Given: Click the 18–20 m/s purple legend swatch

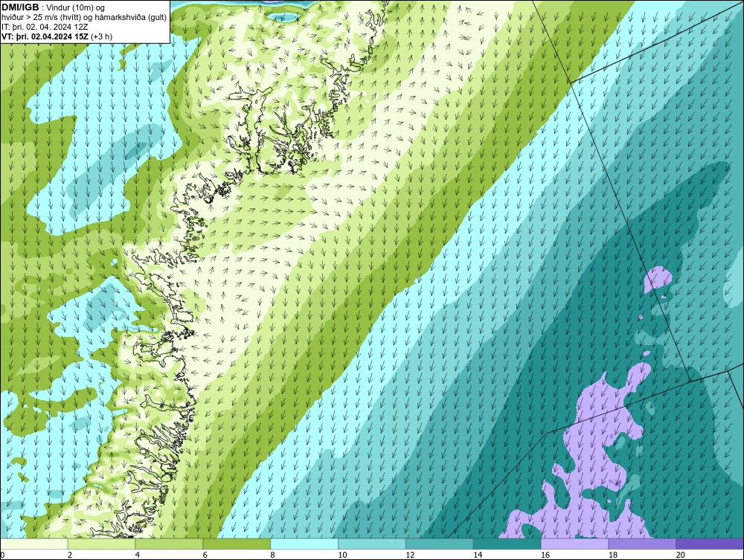Looking at the screenshot, I should (643, 544).
